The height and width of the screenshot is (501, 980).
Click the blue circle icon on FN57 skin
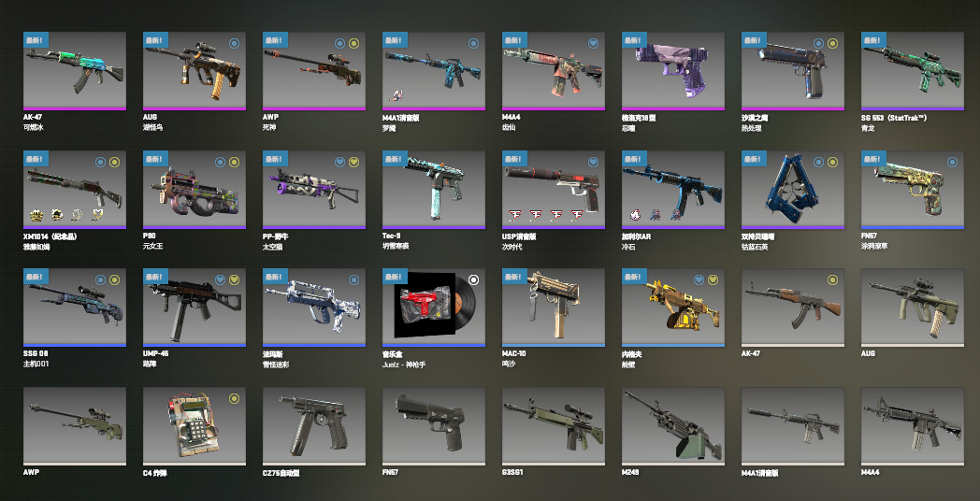tap(952, 162)
